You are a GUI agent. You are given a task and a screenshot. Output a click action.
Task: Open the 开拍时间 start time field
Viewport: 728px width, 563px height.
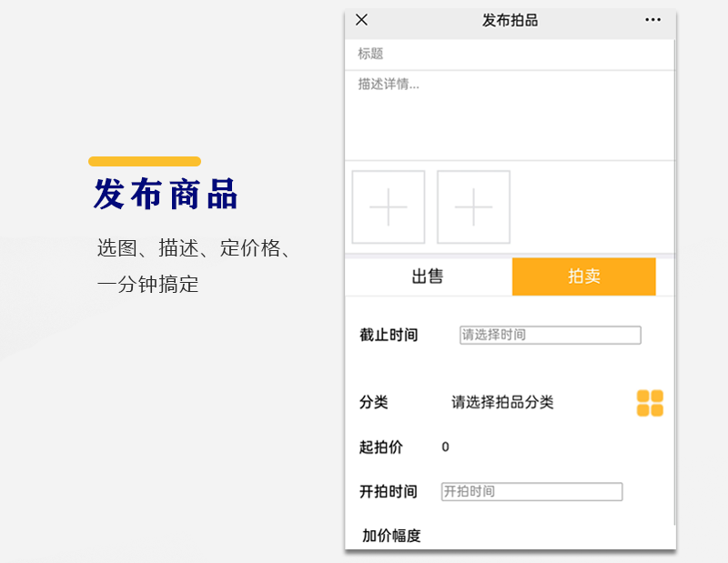[x=531, y=492]
